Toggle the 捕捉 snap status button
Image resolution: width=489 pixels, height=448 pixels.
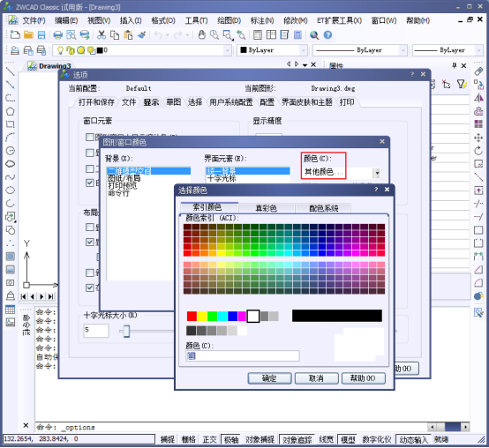168,439
